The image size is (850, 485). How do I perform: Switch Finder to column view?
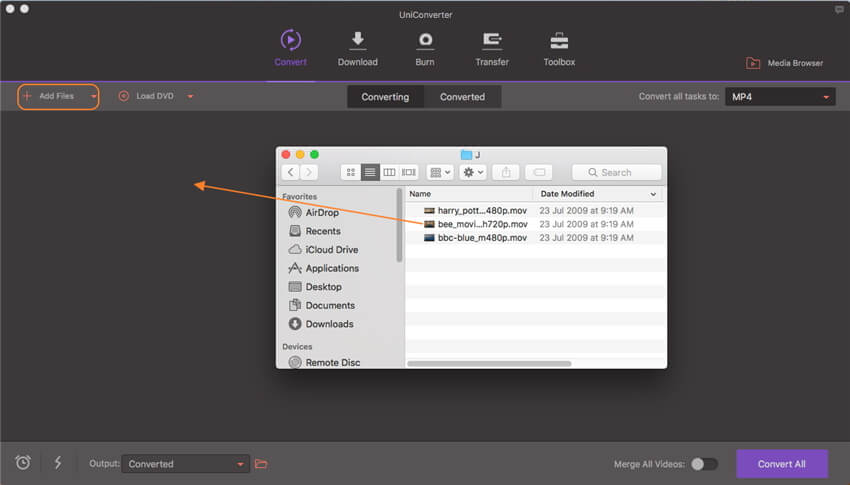pyautogui.click(x=389, y=172)
